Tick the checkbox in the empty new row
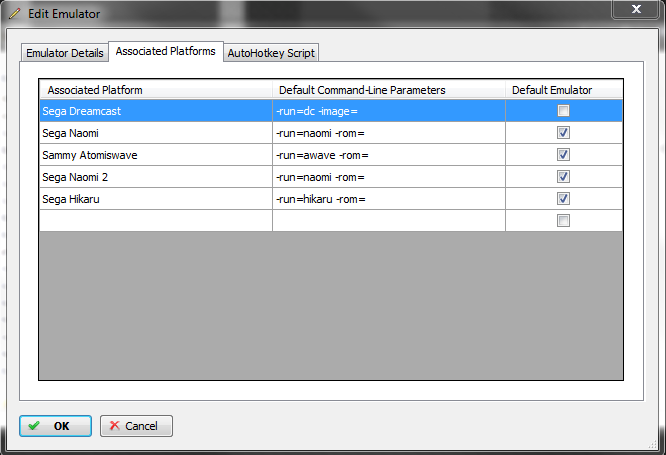 tap(563, 220)
